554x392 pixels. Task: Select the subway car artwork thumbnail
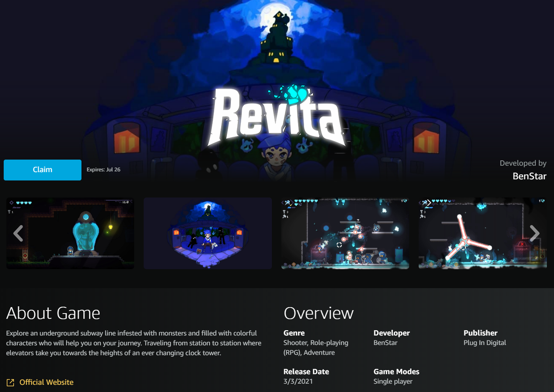[208, 233]
